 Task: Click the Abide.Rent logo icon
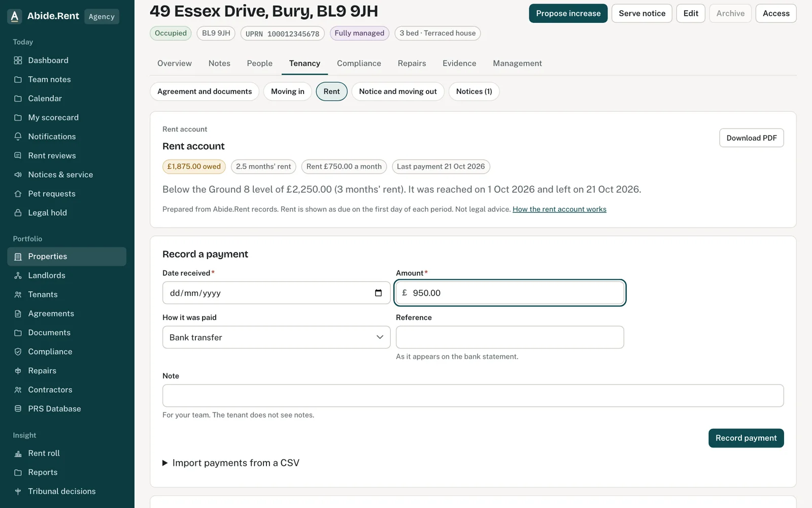click(15, 16)
